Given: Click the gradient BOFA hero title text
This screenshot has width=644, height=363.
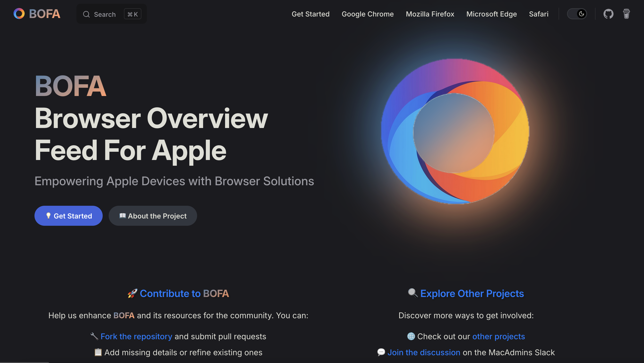Looking at the screenshot, I should [x=70, y=86].
